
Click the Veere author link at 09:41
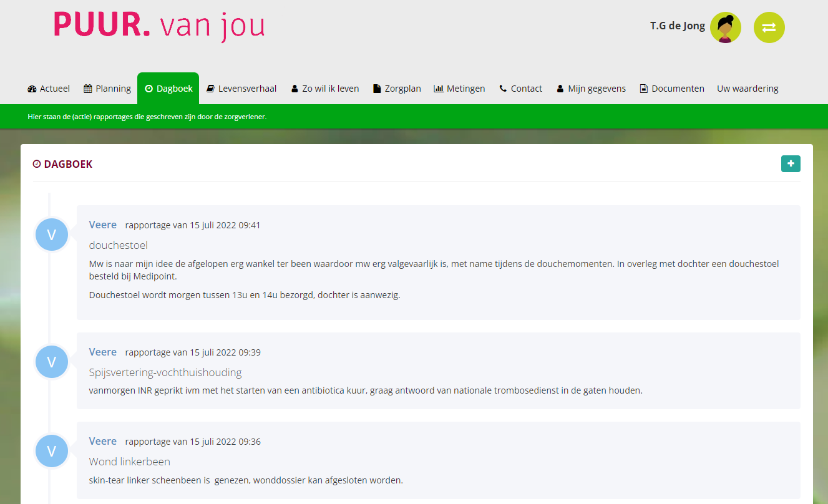pyautogui.click(x=103, y=225)
